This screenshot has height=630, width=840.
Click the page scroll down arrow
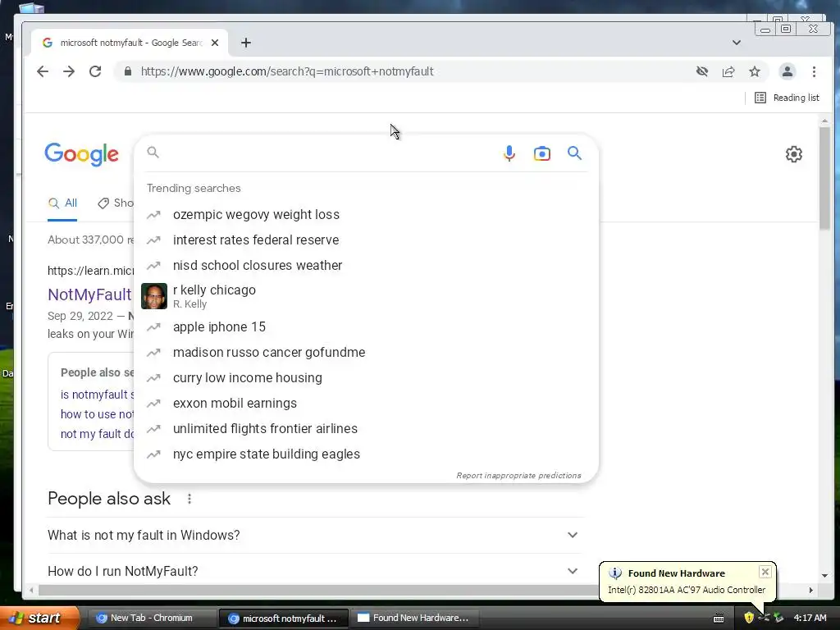pyautogui.click(x=824, y=576)
